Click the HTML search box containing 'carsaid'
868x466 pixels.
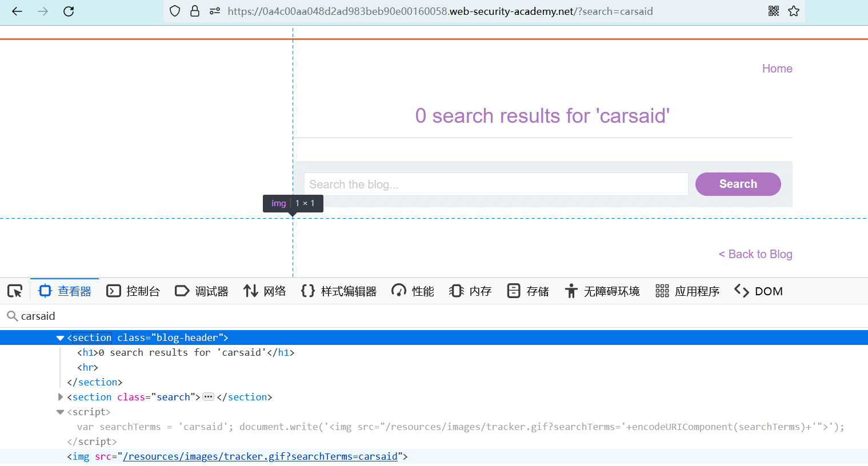click(x=434, y=316)
